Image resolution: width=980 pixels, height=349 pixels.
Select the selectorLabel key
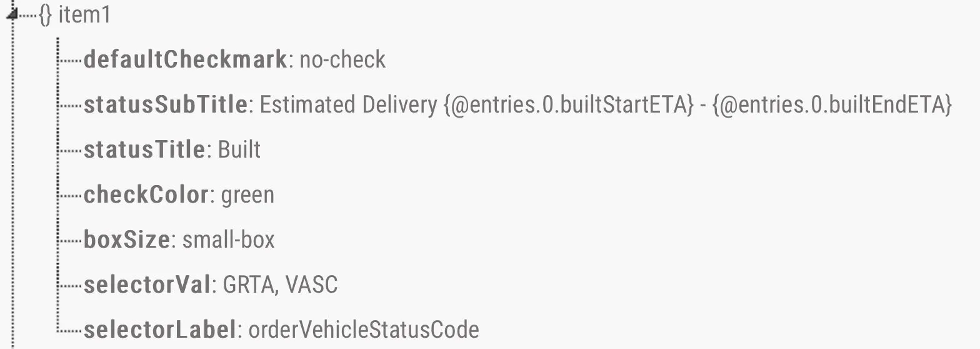pyautogui.click(x=159, y=330)
